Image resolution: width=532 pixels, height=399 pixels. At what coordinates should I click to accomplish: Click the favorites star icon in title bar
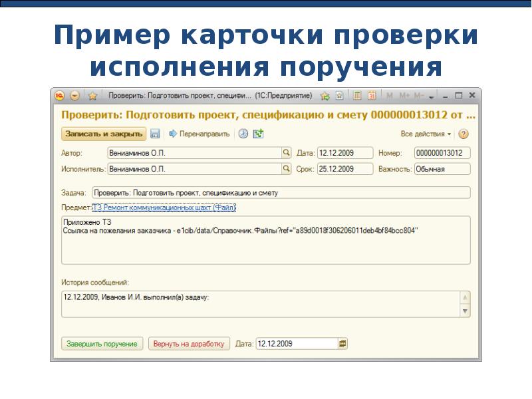click(x=93, y=96)
